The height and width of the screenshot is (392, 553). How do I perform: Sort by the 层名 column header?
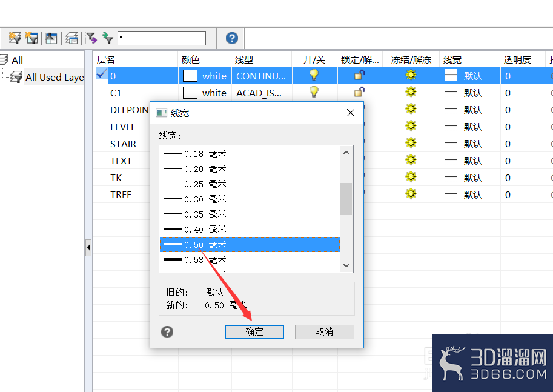coord(135,59)
